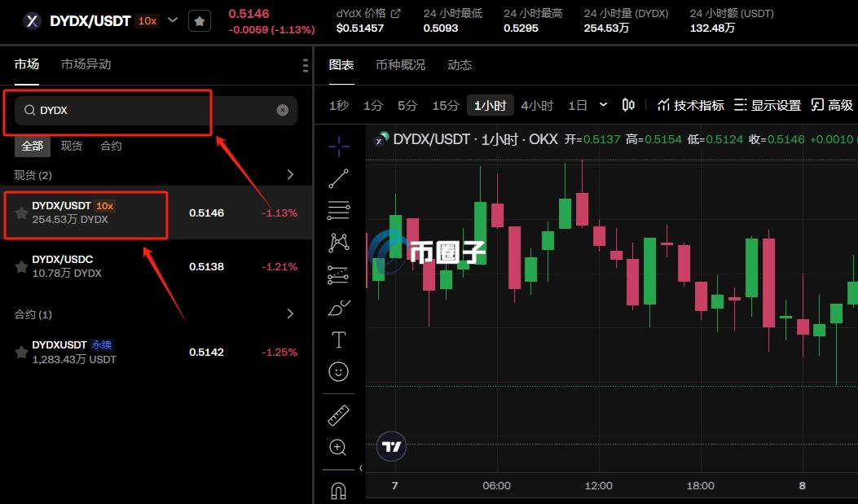The image size is (858, 504).
Task: Favorite the DYDX/USDT pair in header
Action: 200,21
